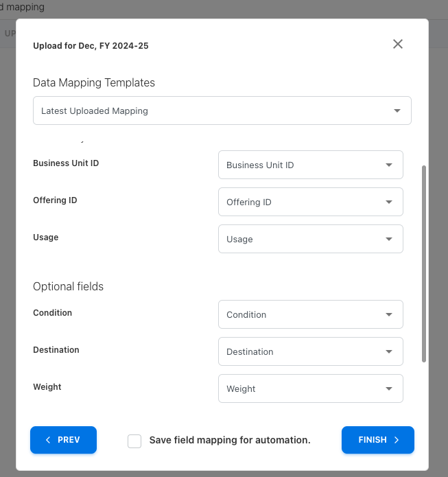The width and height of the screenshot is (448, 477).
Task: Click the Data Mapping Templates dropdown arrow
Action: coord(397,110)
